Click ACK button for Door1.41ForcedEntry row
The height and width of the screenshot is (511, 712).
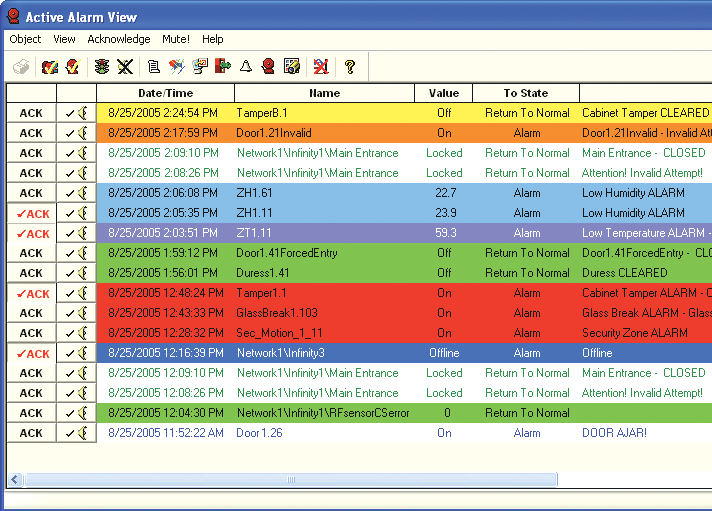[x=31, y=253]
